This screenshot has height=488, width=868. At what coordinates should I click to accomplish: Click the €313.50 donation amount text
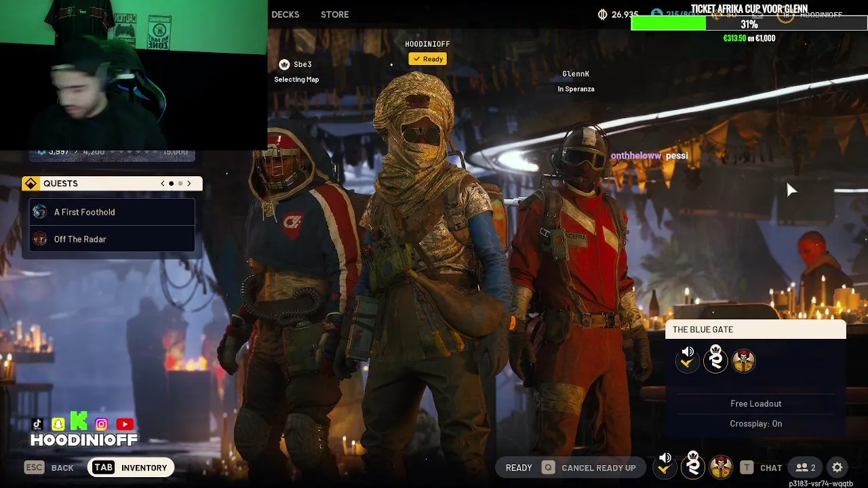(734, 39)
